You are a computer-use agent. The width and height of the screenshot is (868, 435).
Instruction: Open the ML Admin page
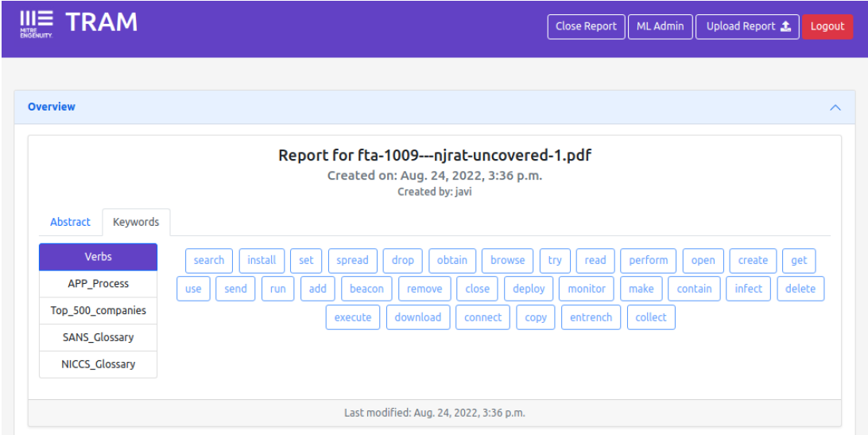[660, 26]
